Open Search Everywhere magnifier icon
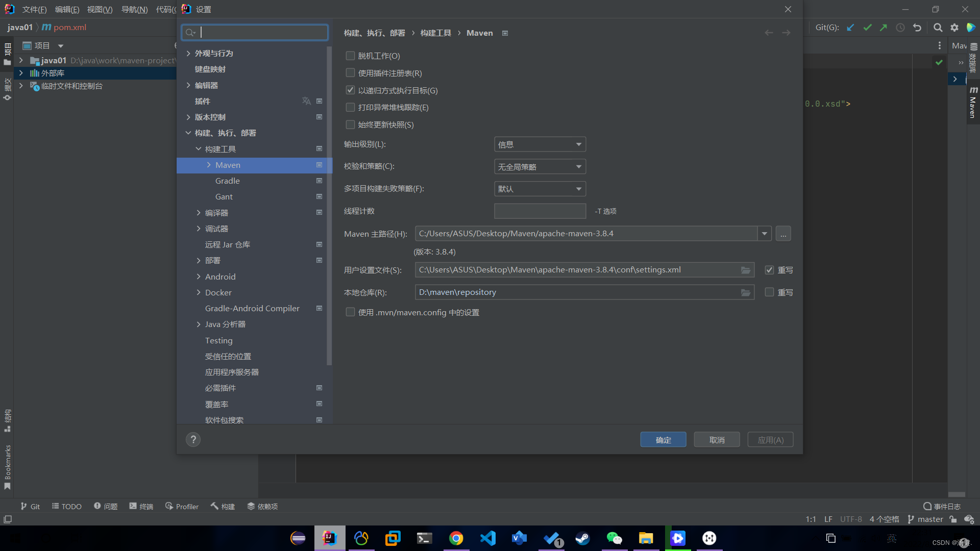This screenshot has width=980, height=551. 938,28
